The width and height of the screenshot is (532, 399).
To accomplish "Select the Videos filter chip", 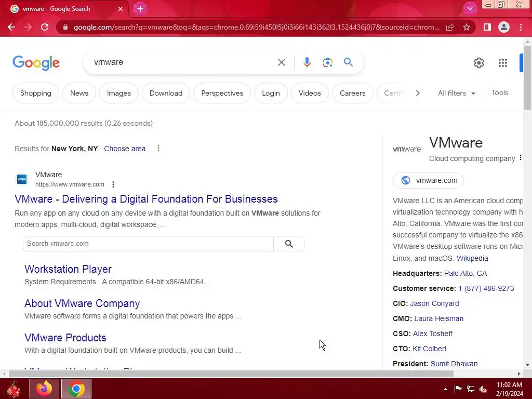I will 310,93.
